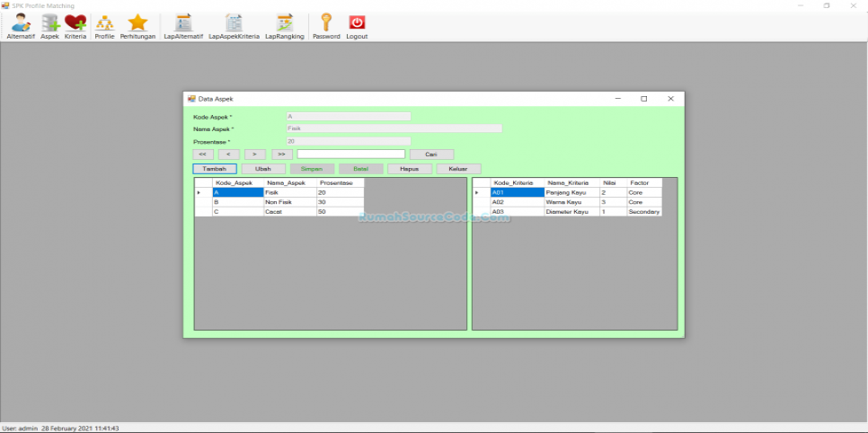Select the aspect cell with code C

click(x=238, y=211)
